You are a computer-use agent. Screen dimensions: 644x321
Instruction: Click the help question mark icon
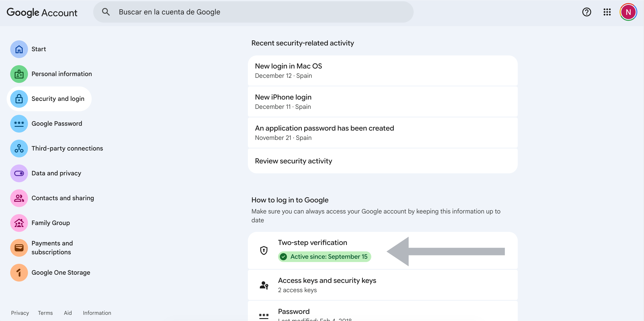pyautogui.click(x=586, y=12)
